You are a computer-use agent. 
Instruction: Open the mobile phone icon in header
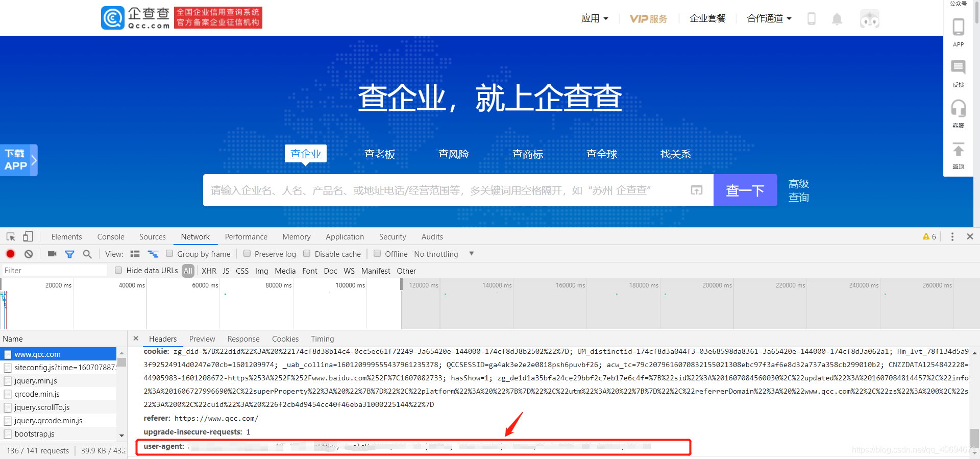(812, 19)
